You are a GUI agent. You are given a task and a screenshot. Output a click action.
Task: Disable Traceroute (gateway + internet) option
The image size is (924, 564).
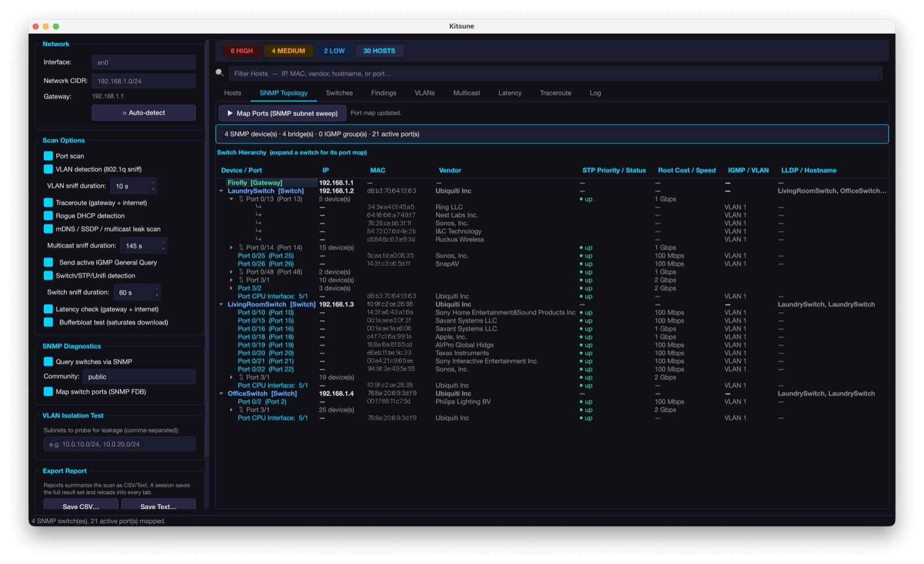click(x=49, y=203)
